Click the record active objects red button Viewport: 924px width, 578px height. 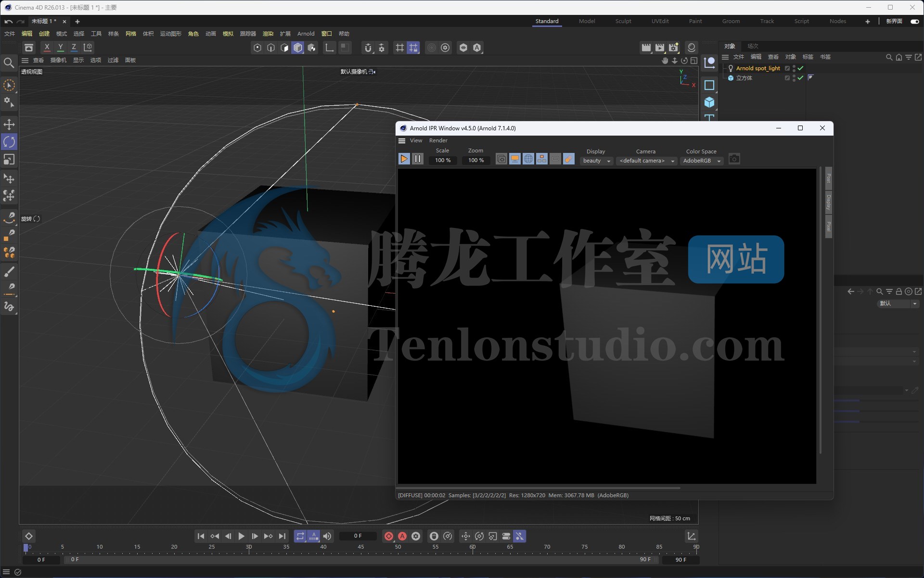389,536
